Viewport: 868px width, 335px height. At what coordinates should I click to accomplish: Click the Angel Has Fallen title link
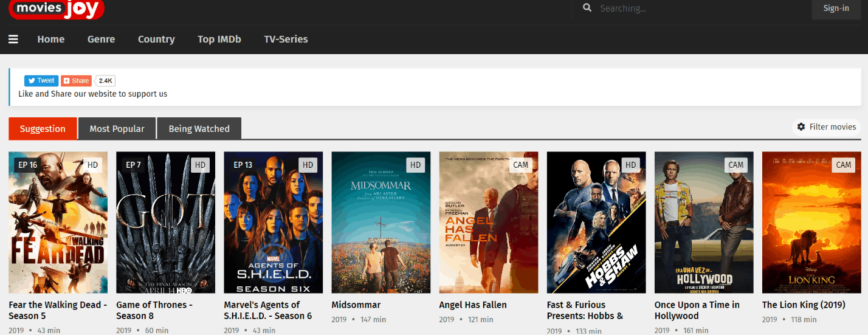tap(473, 305)
